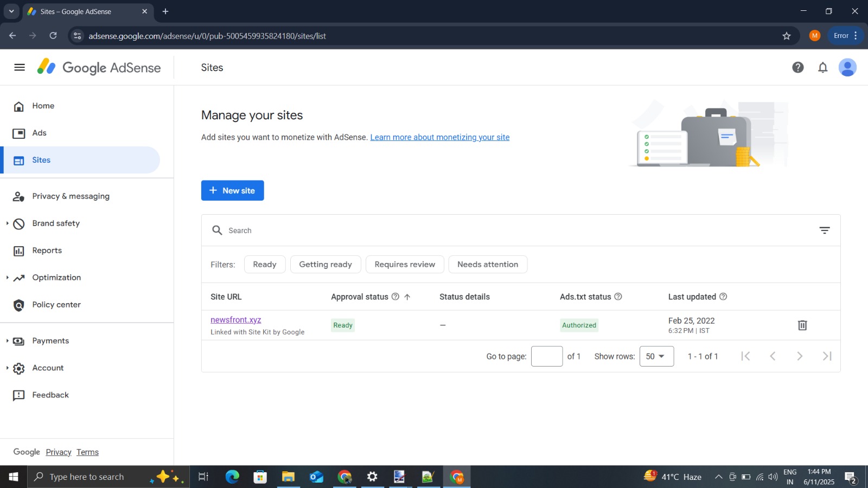The image size is (868, 488).
Task: Open the Windows Start menu
Action: point(14,477)
